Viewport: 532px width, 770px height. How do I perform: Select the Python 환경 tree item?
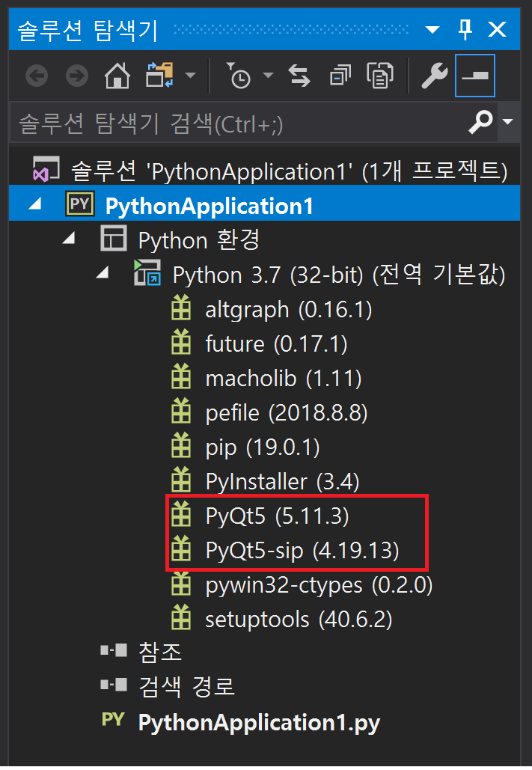[x=198, y=240]
